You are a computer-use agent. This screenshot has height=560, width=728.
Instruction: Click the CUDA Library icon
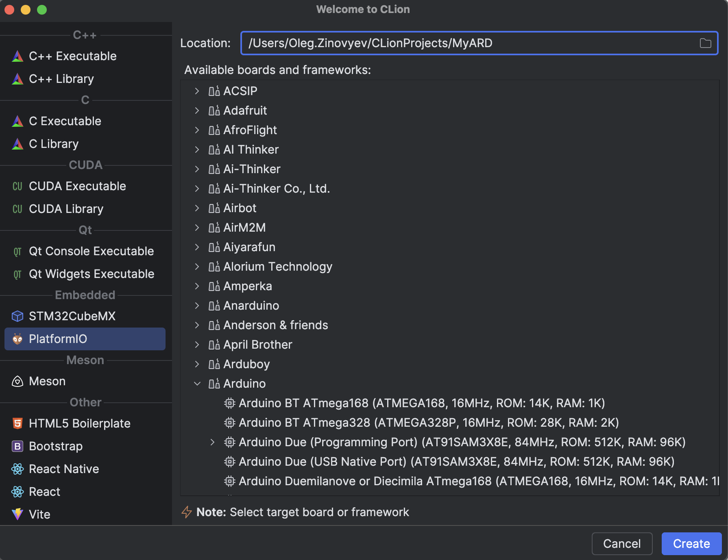click(x=17, y=209)
